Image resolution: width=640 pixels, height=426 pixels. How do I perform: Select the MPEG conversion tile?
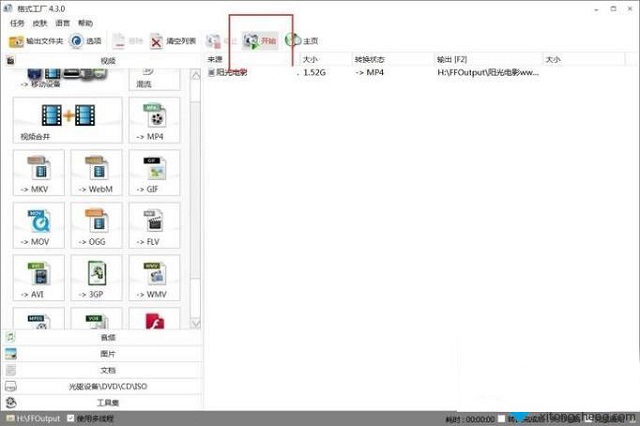[39, 319]
